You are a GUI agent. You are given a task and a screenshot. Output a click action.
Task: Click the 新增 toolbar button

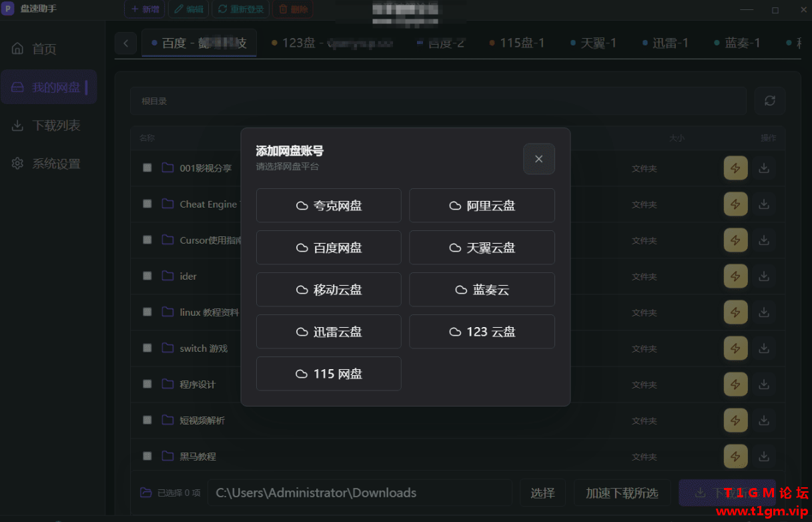click(145, 9)
